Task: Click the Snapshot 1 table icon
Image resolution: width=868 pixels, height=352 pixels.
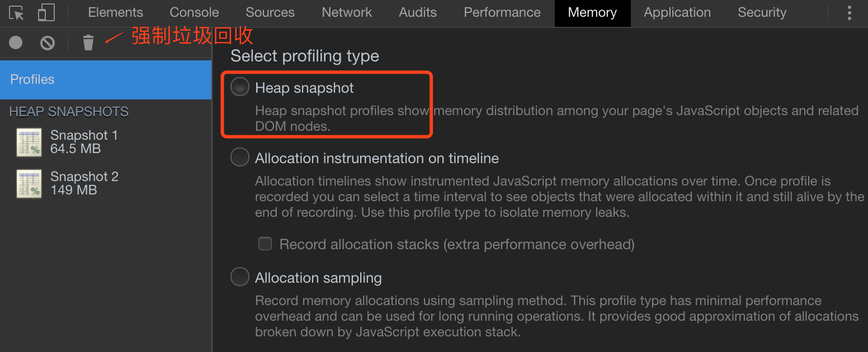Action: pyautogui.click(x=29, y=142)
